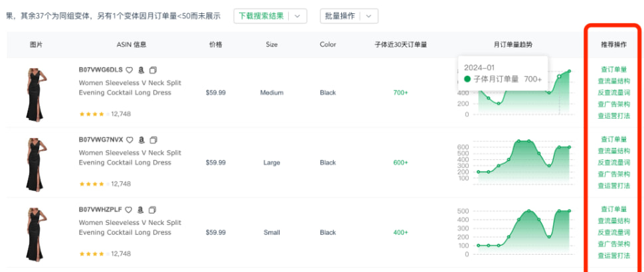Click the Size column header

(272, 44)
